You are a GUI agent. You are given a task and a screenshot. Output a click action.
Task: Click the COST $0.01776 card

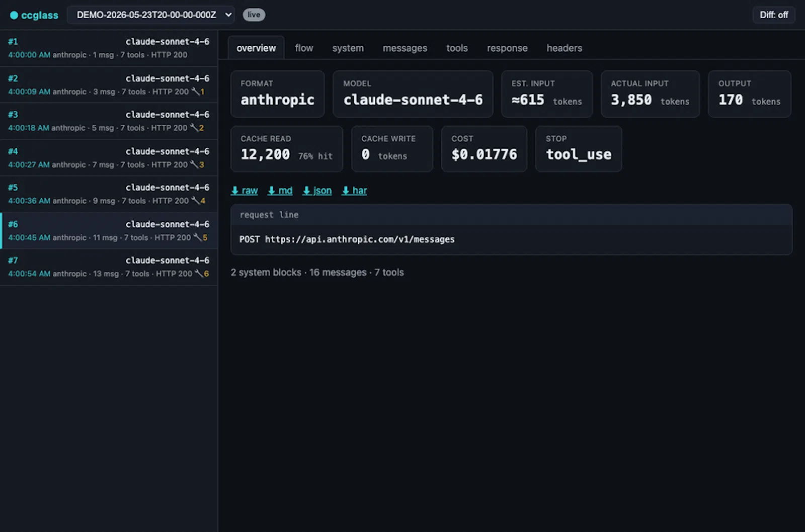pos(484,149)
